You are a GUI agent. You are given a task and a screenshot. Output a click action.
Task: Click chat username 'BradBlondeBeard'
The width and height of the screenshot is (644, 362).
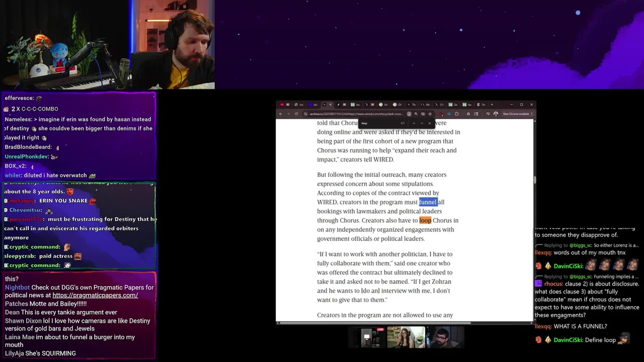point(28,147)
